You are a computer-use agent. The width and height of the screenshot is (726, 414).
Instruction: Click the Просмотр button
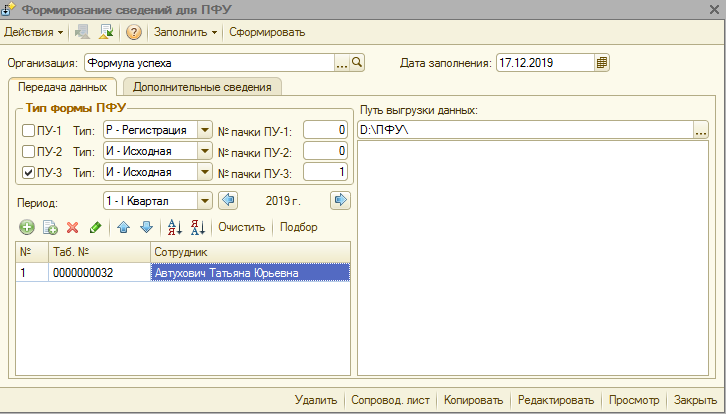634,400
